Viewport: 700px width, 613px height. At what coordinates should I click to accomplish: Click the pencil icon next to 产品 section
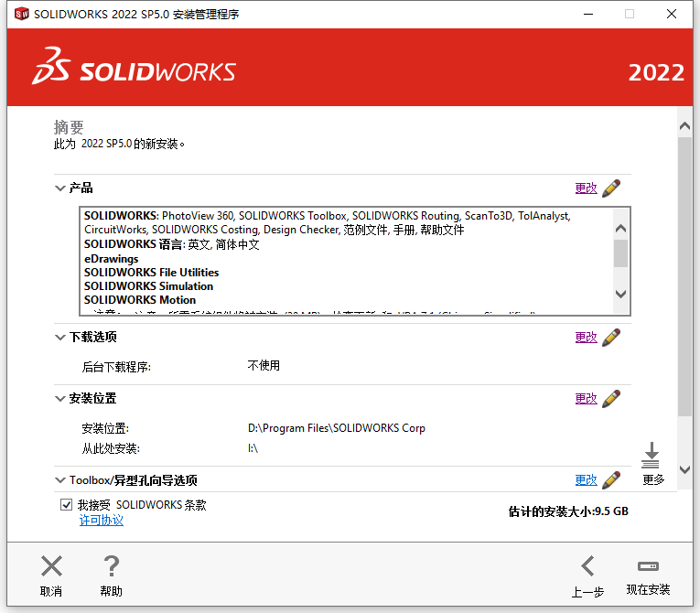pos(611,188)
